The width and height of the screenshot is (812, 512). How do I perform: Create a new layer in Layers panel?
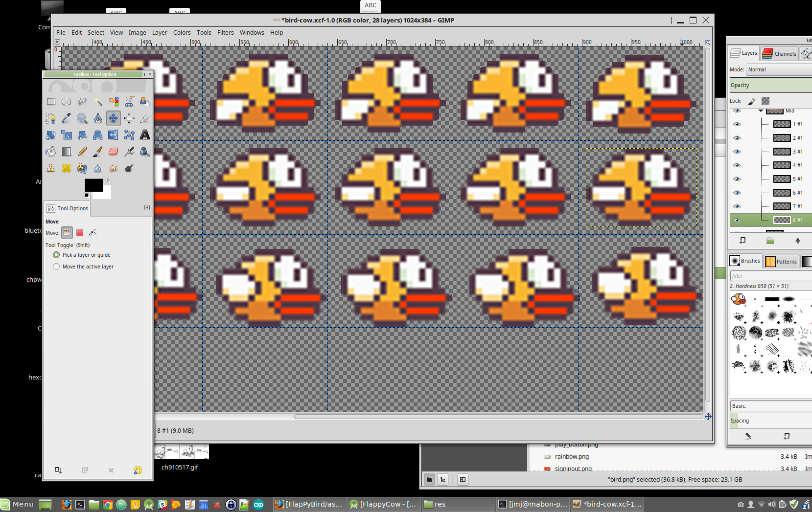[742, 241]
